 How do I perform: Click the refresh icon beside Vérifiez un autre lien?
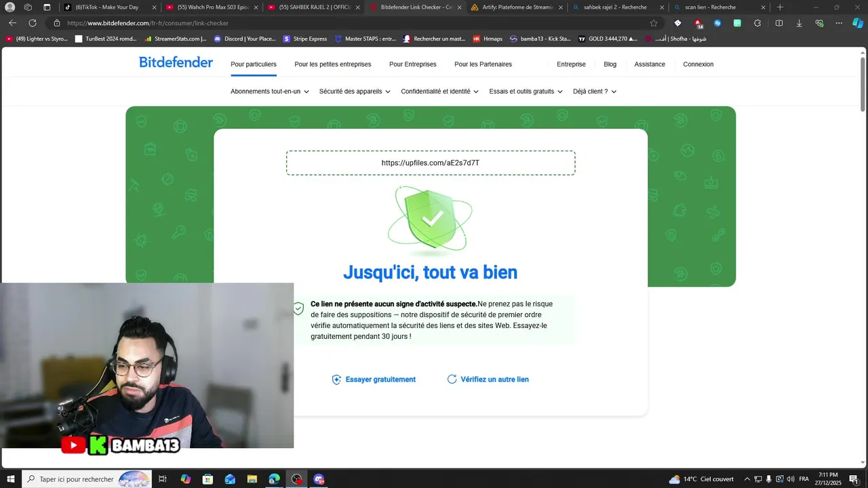[x=452, y=380]
